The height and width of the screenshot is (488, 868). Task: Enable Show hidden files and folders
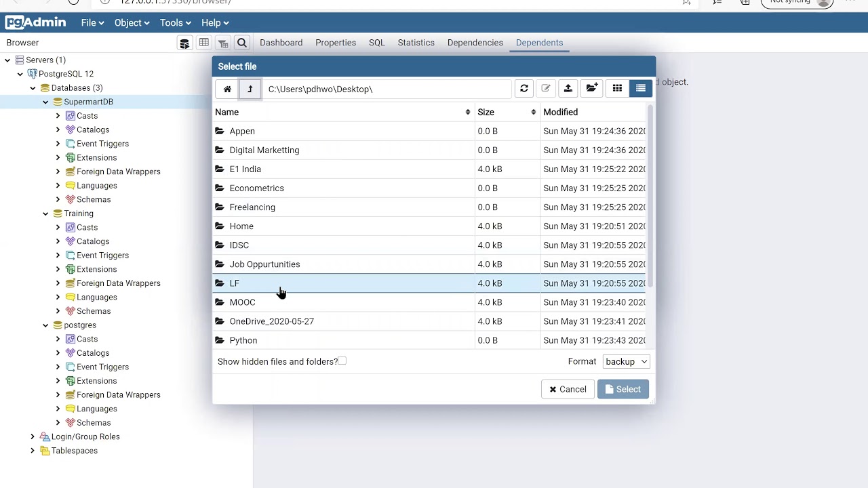pyautogui.click(x=342, y=361)
